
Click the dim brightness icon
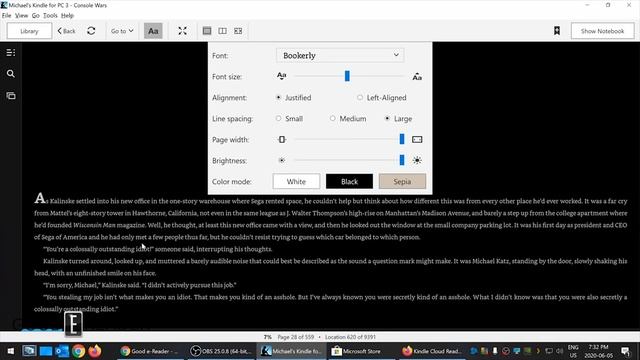[282, 160]
